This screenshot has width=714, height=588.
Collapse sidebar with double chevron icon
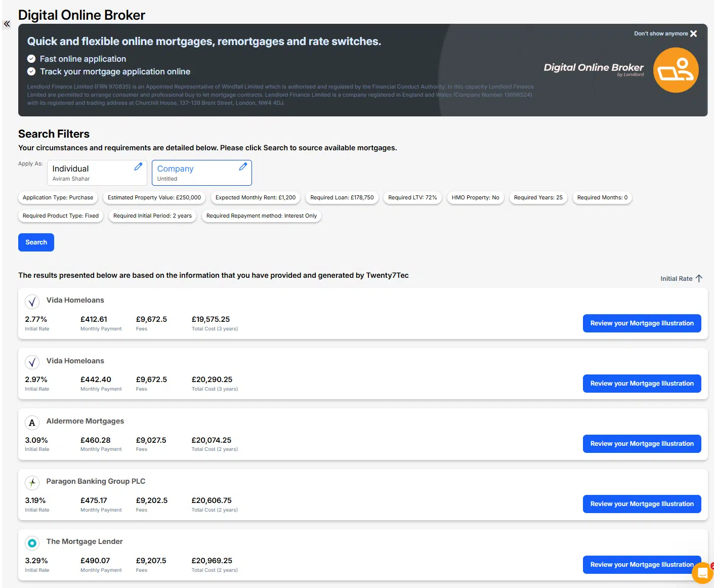(7, 24)
